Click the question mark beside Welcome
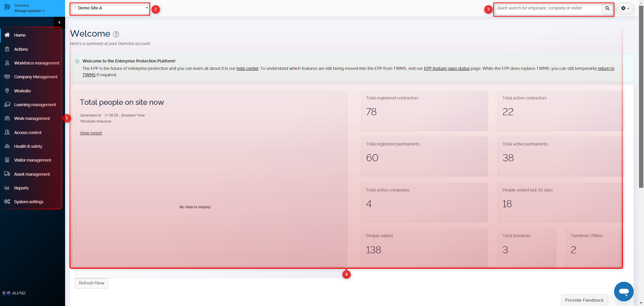Screen dimensions: 644x306 tap(116, 34)
